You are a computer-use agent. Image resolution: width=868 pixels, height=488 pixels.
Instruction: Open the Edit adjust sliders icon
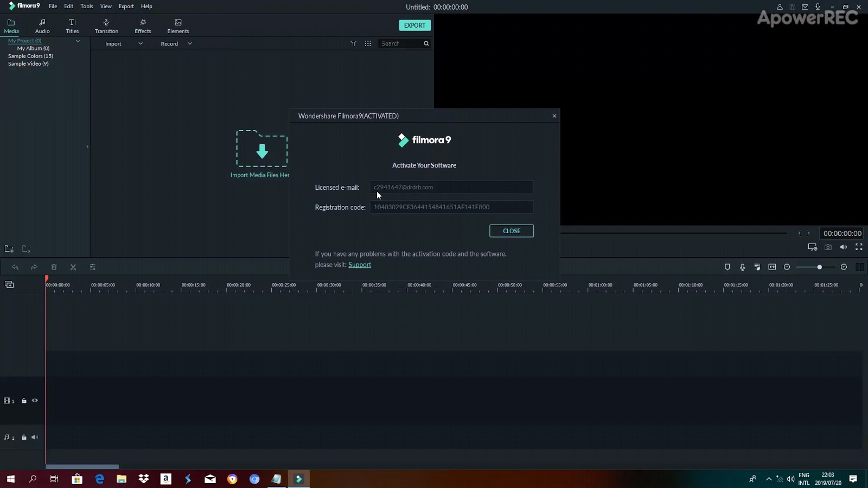pyautogui.click(x=93, y=267)
